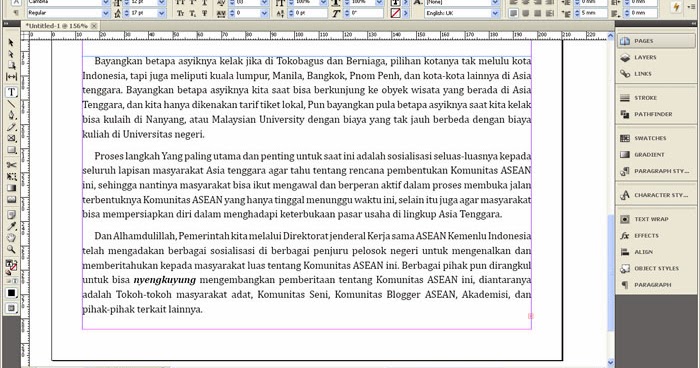Step the first line indent 5 mm spinner
Screen dimensions: 700x368
click(x=577, y=13)
